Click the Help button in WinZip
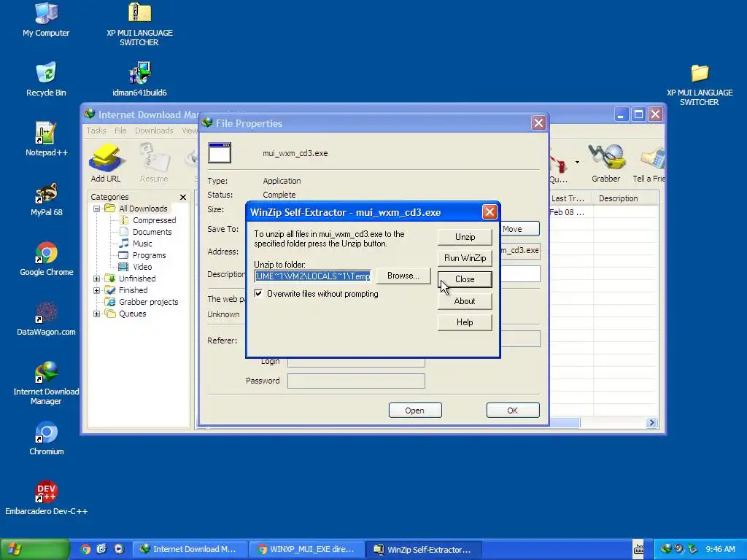Screen dimensions: 747x560 (465, 322)
